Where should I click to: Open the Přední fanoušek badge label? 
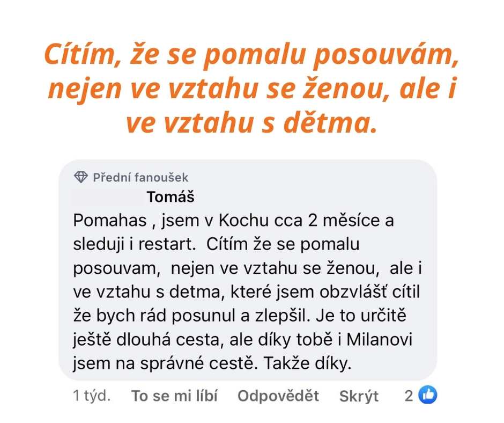(x=140, y=177)
